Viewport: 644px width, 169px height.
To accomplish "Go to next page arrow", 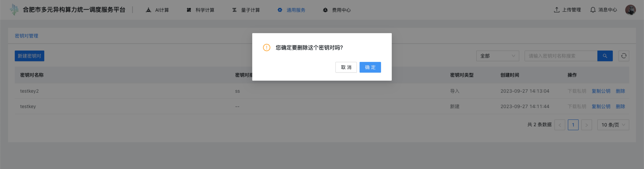I will coord(586,125).
